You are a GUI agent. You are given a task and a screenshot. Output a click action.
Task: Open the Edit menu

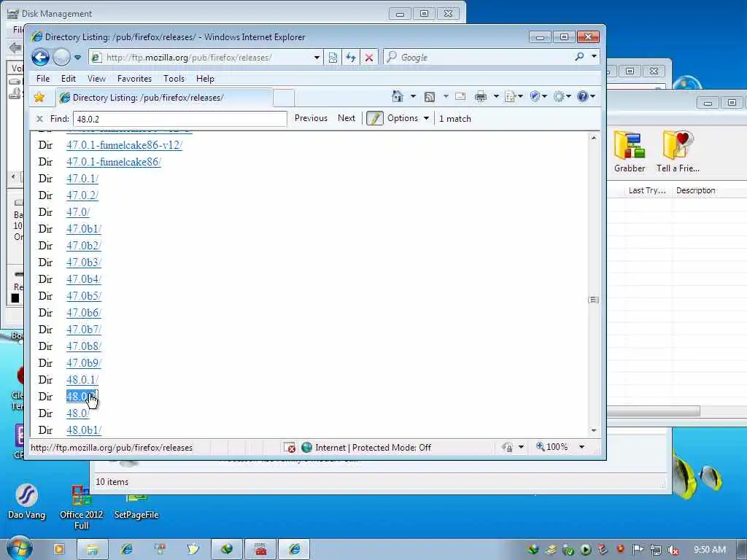coord(68,79)
